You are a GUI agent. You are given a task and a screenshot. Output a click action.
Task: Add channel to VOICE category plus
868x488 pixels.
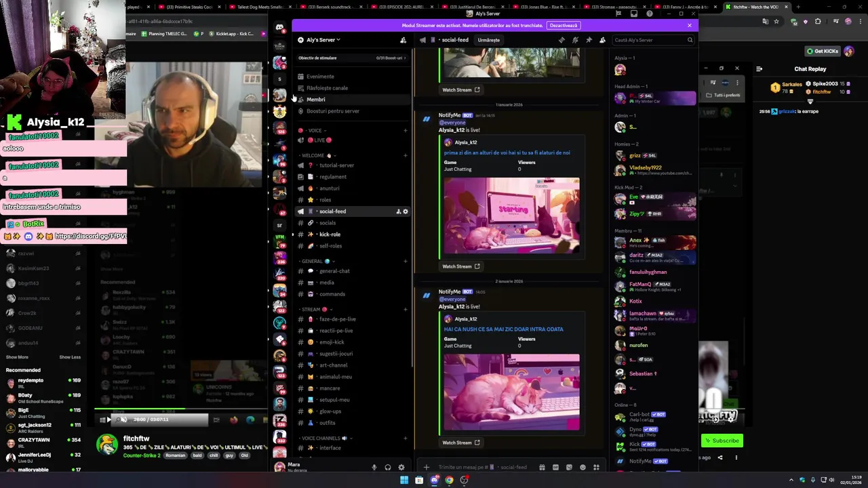[x=406, y=130]
